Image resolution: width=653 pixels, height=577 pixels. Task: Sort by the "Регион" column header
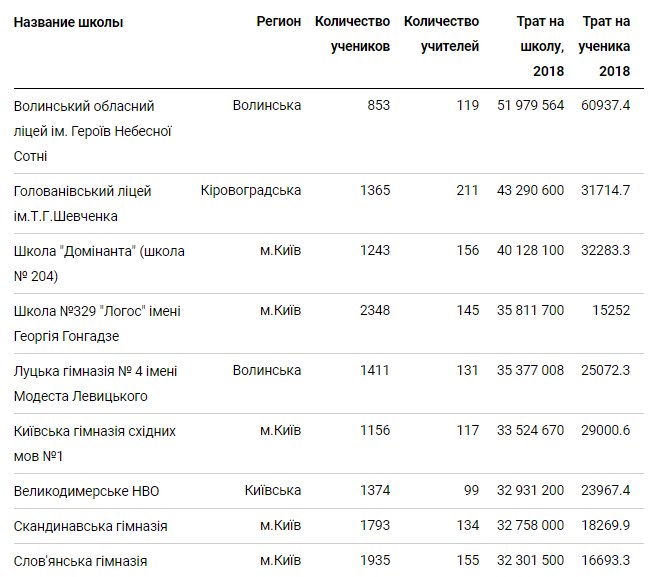[278, 22]
